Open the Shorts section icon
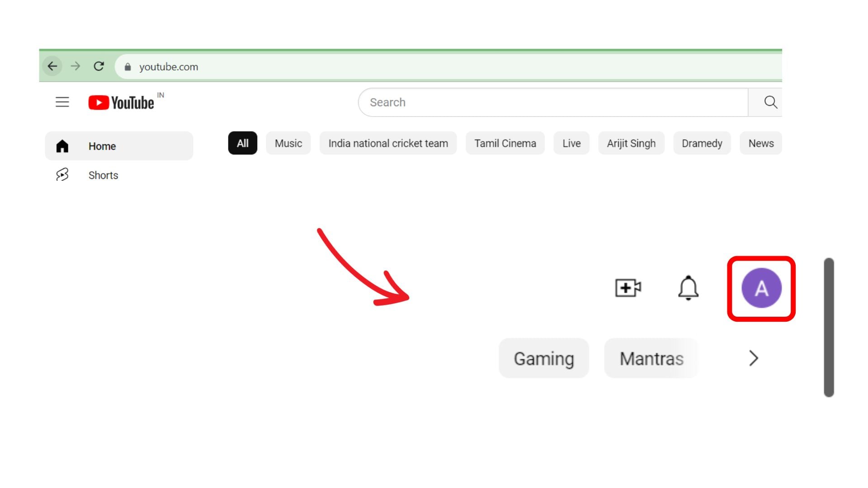This screenshot has width=868, height=488. (63, 175)
